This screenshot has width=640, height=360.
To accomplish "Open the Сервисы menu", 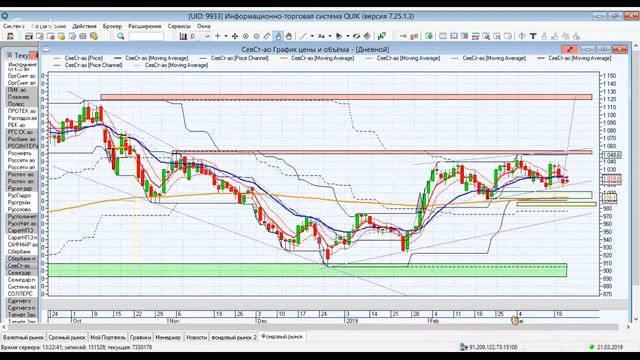I will coord(179,26).
